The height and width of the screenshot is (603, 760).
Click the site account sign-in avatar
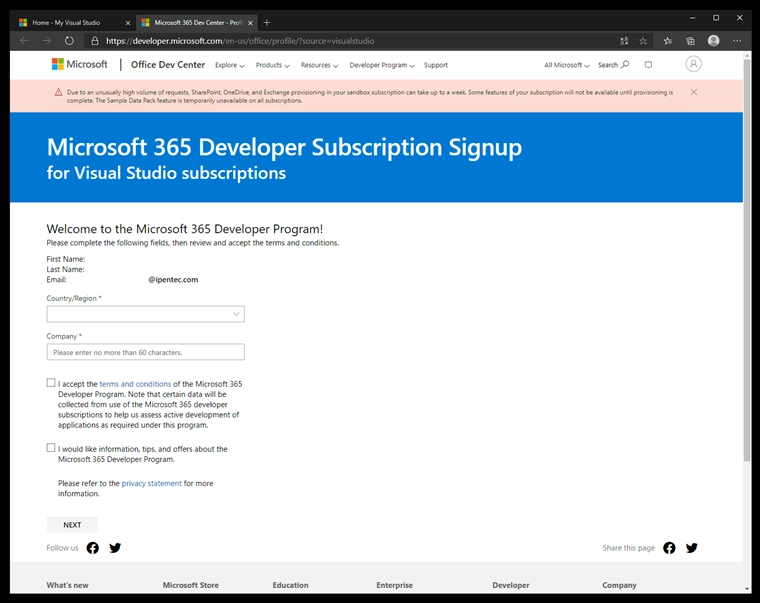pos(693,64)
